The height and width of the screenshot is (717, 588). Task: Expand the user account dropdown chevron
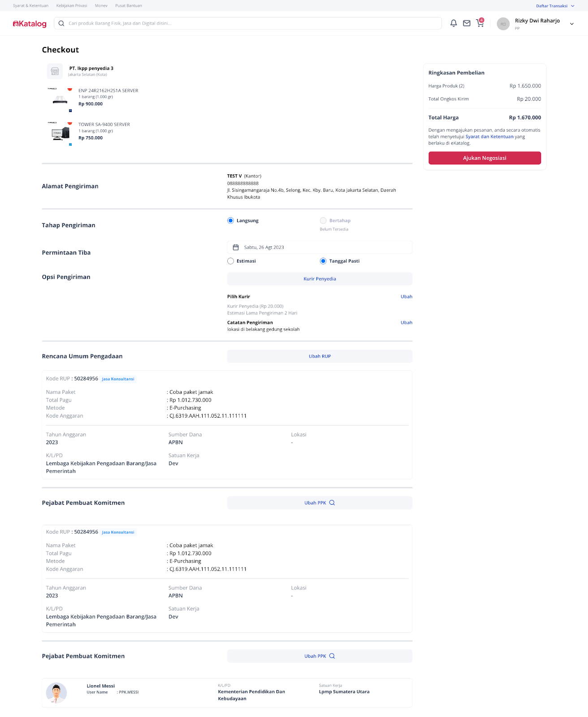(572, 24)
